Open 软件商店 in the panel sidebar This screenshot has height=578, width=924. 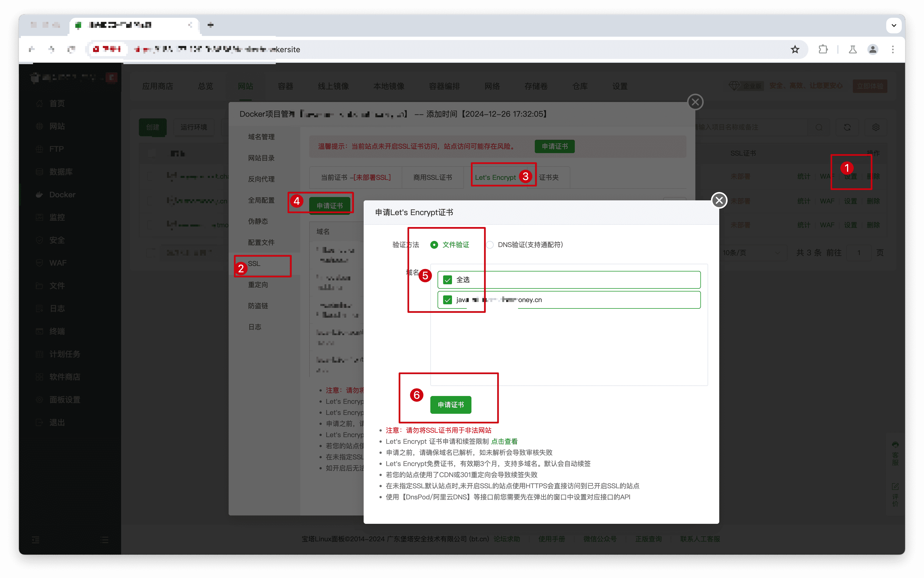(x=64, y=377)
